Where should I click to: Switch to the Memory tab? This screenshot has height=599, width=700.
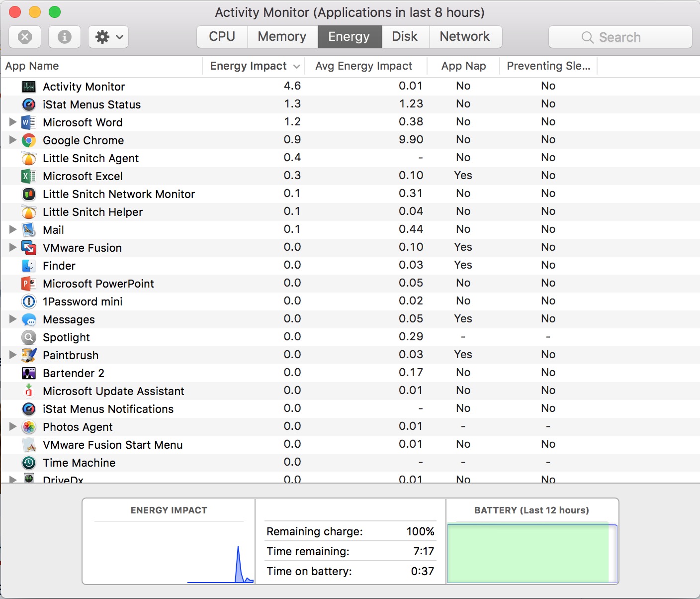pos(282,37)
